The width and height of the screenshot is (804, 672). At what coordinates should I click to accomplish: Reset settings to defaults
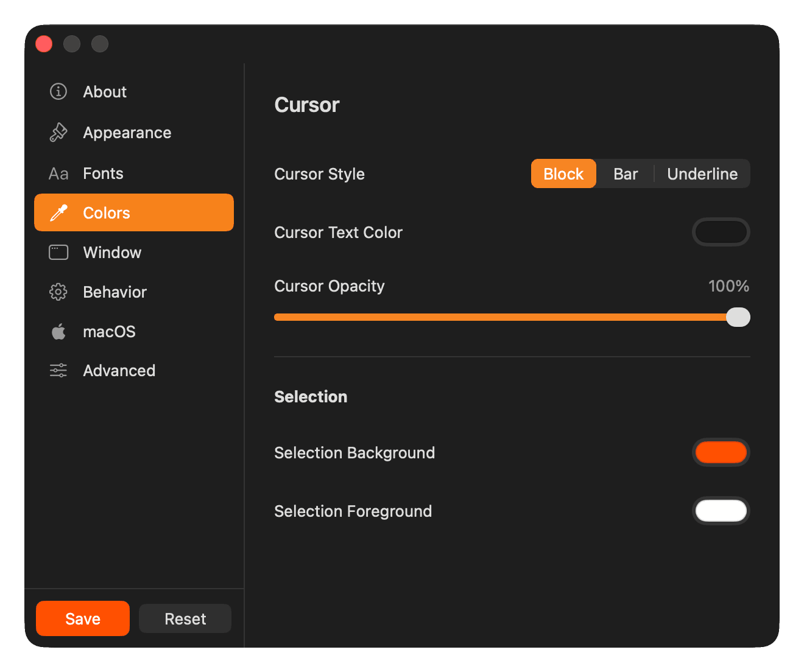pos(185,618)
